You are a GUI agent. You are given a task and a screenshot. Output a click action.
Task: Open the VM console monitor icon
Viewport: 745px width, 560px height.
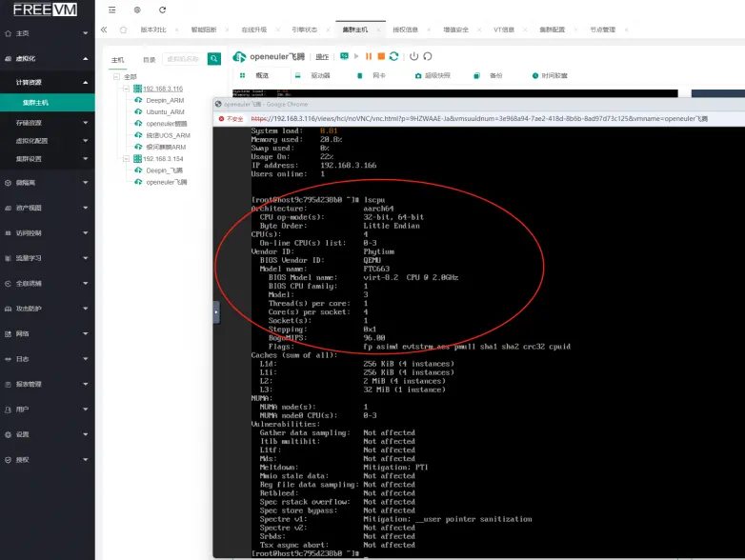(x=344, y=57)
